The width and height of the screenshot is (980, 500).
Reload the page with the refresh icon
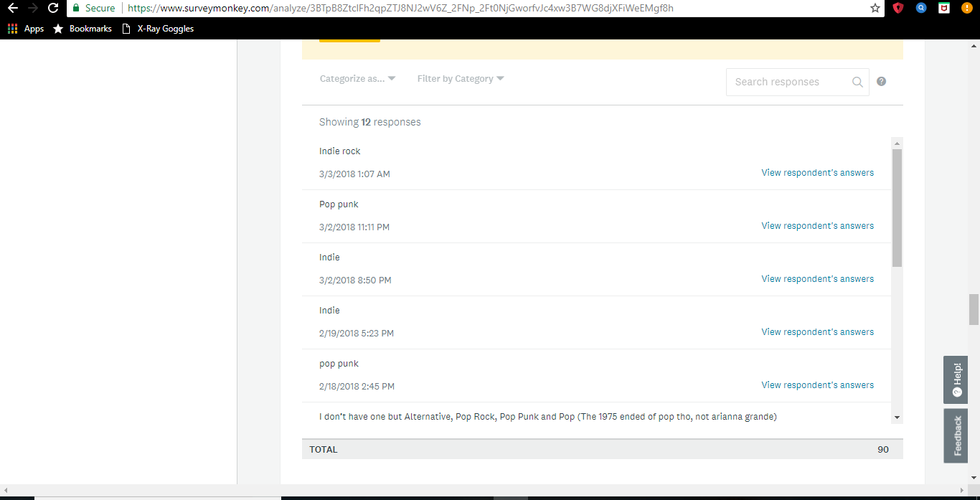click(x=53, y=8)
